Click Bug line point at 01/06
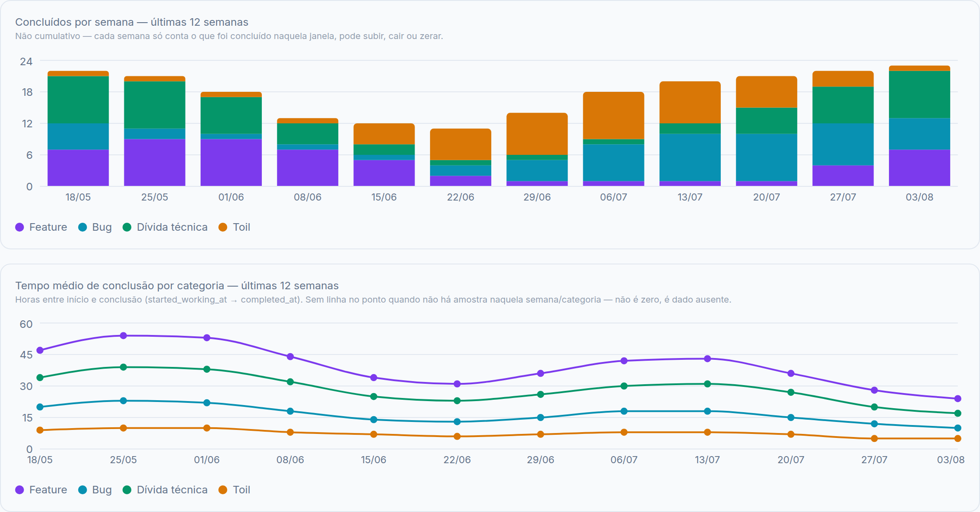This screenshot has width=980, height=512. [x=207, y=403]
